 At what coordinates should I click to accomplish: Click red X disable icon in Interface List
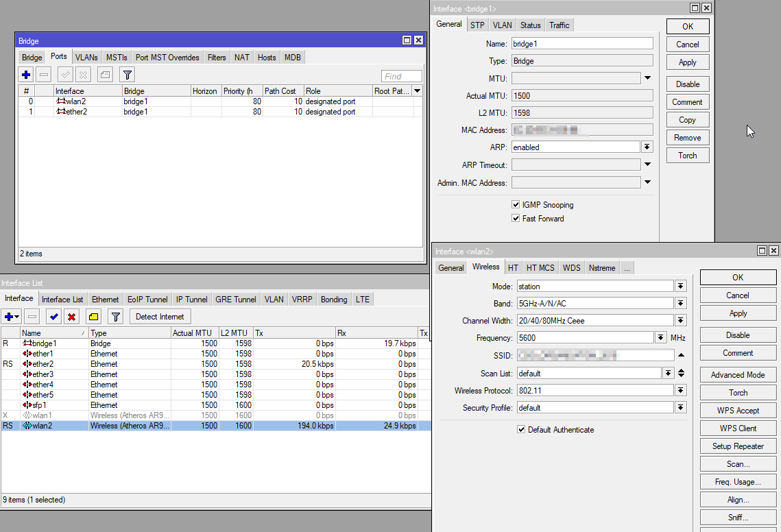point(71,317)
